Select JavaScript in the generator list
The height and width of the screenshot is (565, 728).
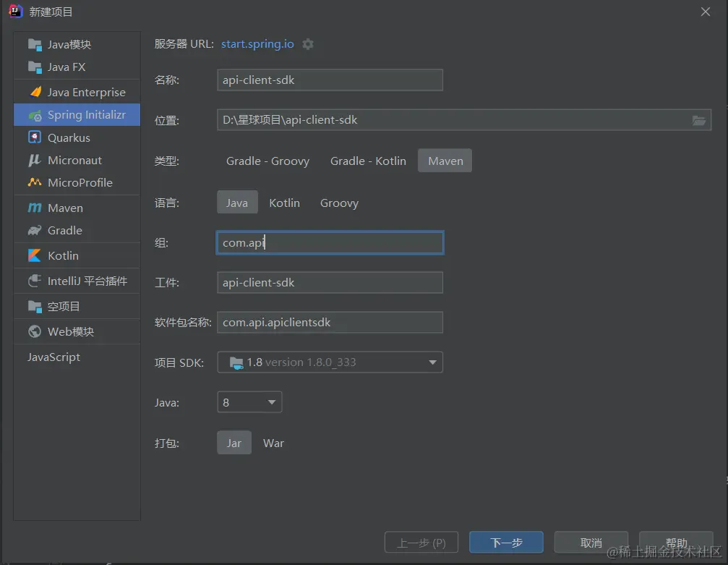click(77, 357)
